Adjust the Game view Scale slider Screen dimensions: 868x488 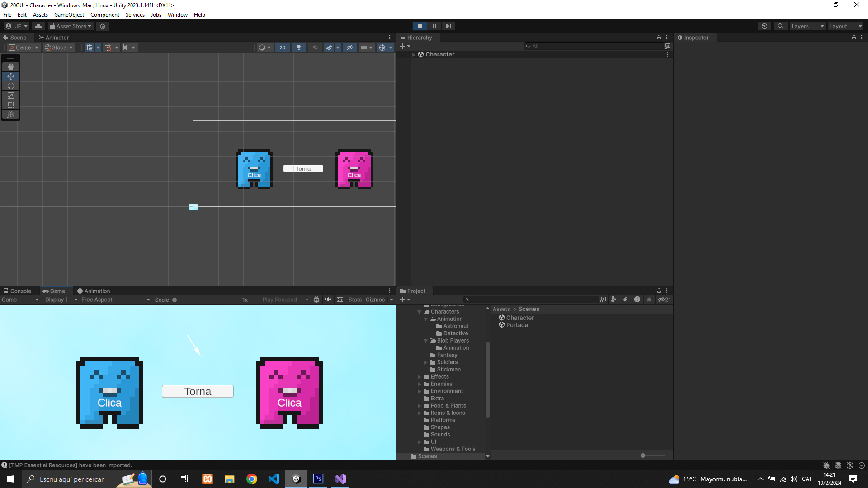(175, 300)
